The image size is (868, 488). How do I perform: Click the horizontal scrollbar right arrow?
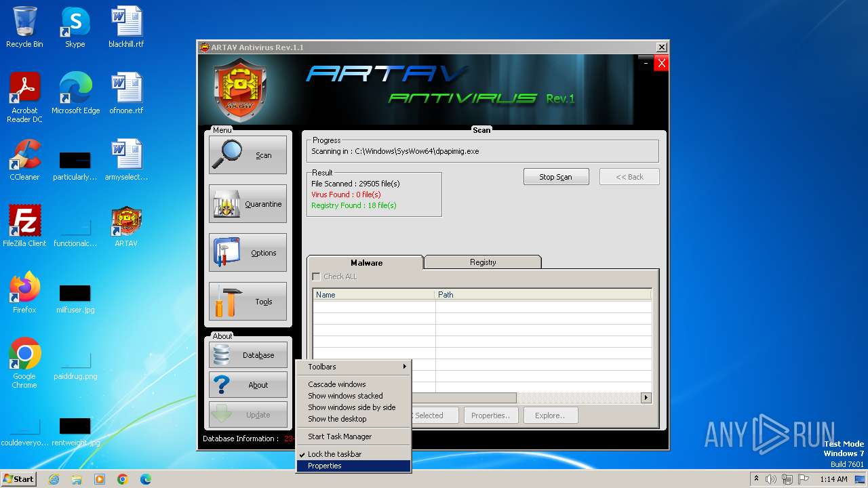click(646, 398)
